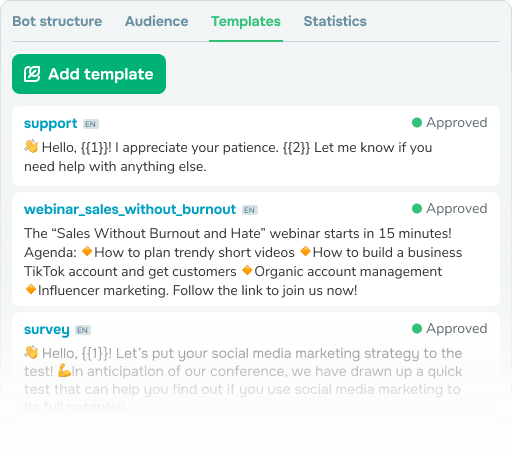Click the EN badge beside support

pos(91,124)
